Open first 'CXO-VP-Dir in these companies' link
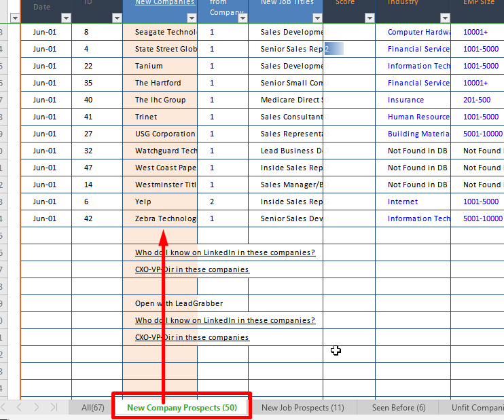This screenshot has height=420, width=504. point(192,269)
